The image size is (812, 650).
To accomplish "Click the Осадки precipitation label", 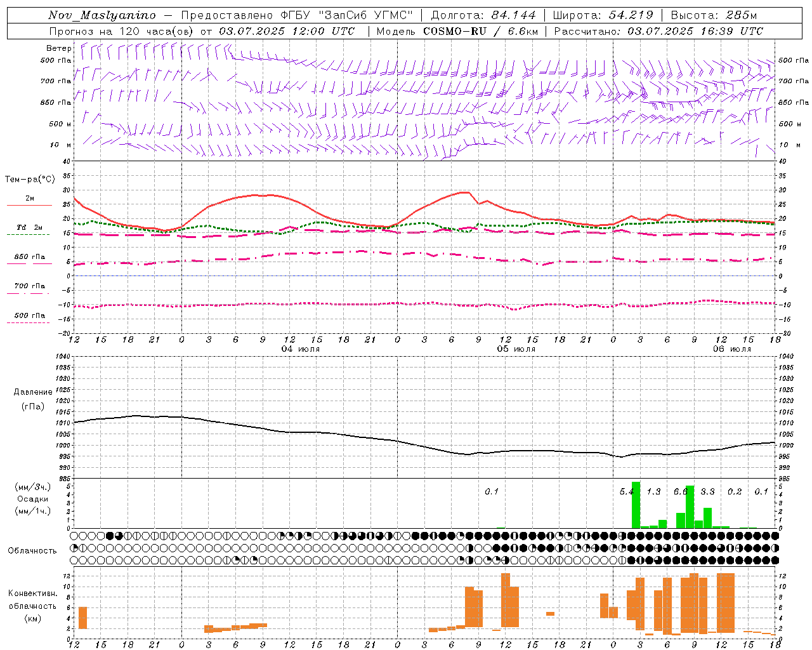I will (x=33, y=499).
